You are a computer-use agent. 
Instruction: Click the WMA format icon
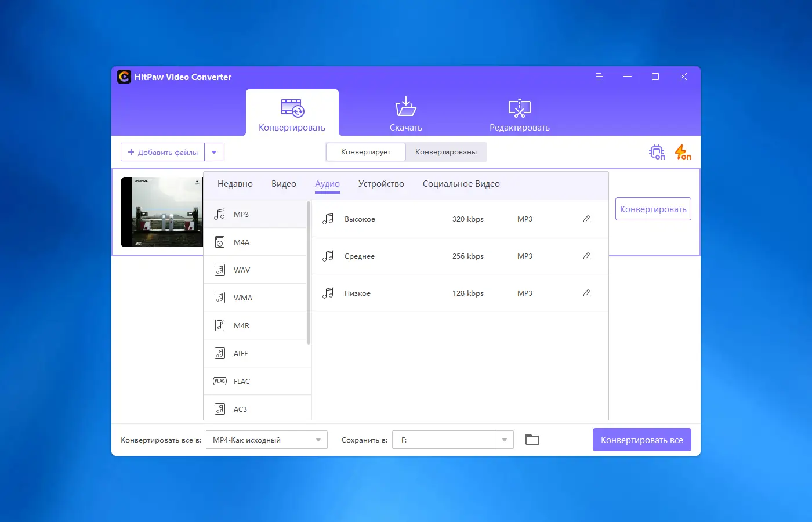point(220,298)
